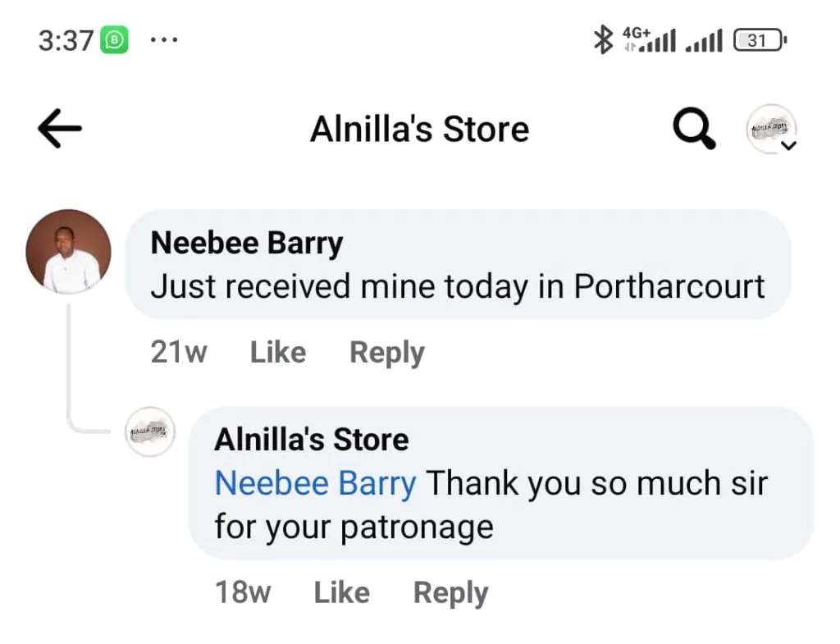Tap the three-dot notification overflow in status bar
Viewport: 840px width, 644px height.
tap(164, 39)
